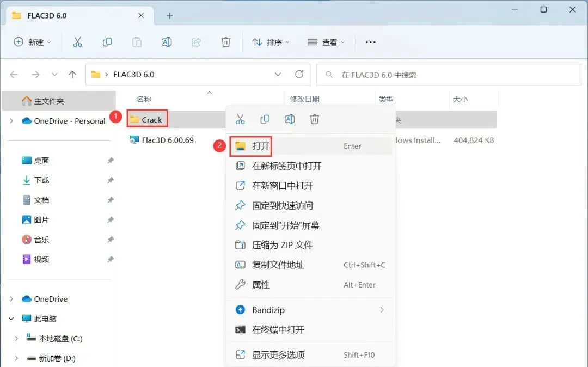Choose 在新窗口中打开
The image size is (588, 367).
pyautogui.click(x=311, y=186)
